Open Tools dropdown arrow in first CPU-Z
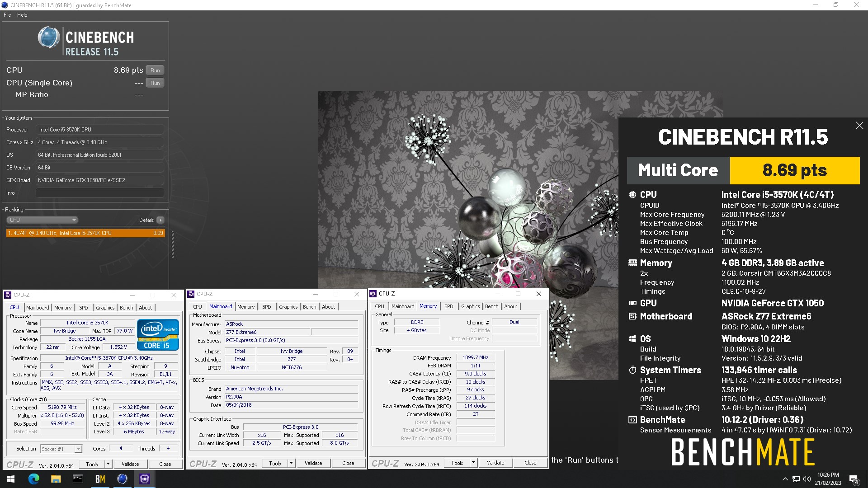This screenshot has width=868, height=488. coord(108,464)
